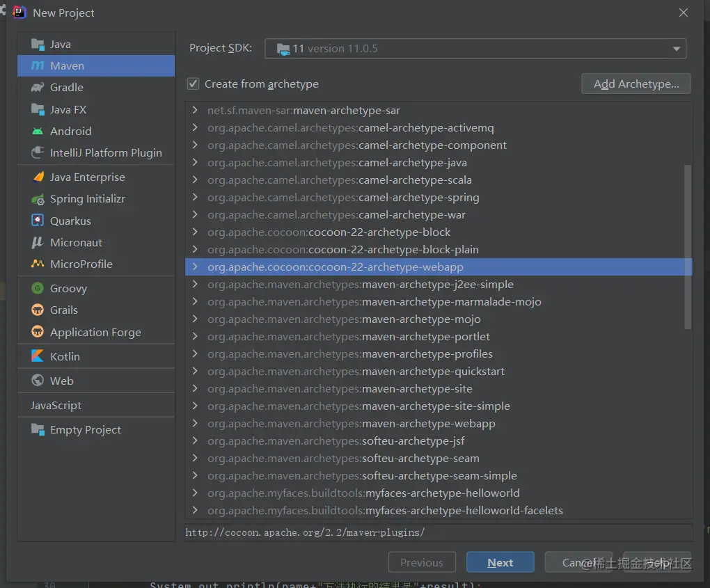Select camel-archetype-war archetype row
The height and width of the screenshot is (588, 710).
pos(439,214)
